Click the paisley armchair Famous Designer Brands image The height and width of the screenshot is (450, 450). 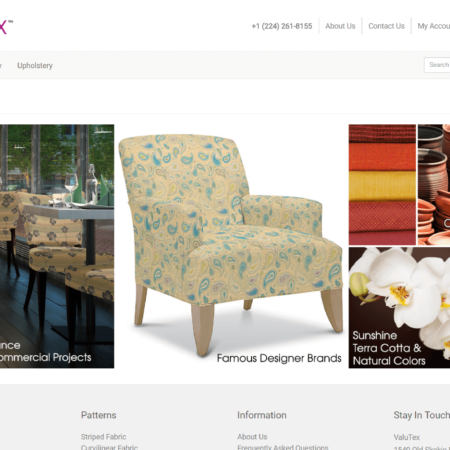pyautogui.click(x=231, y=246)
